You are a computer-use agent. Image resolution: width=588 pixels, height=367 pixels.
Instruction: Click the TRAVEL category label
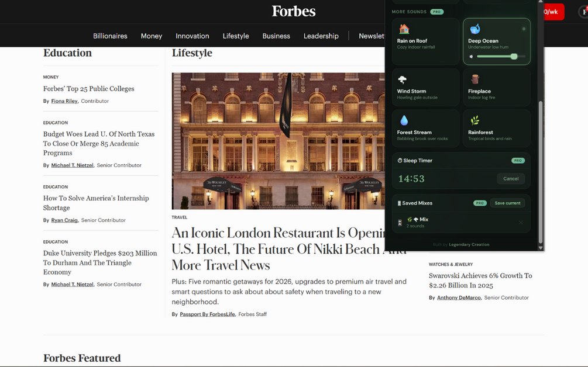pos(179,217)
